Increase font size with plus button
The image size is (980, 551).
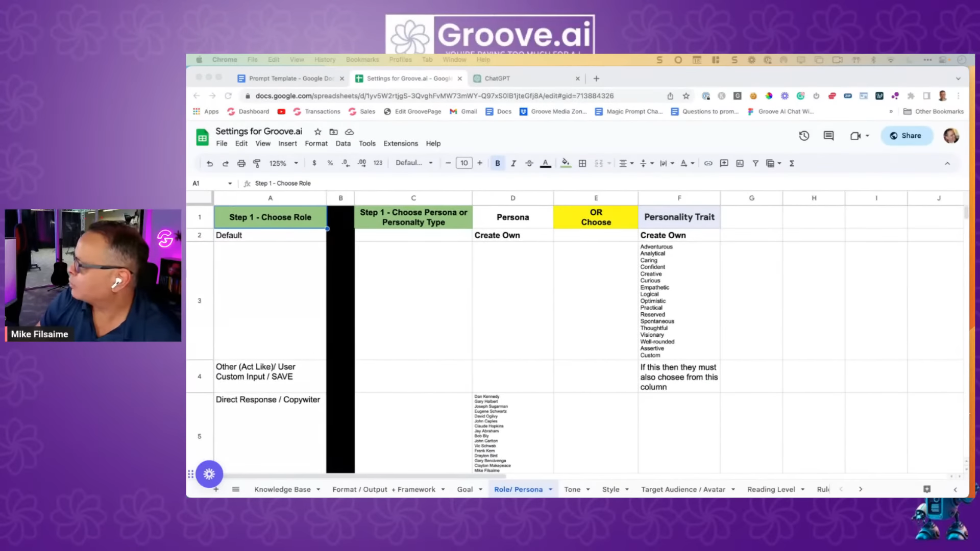click(480, 163)
